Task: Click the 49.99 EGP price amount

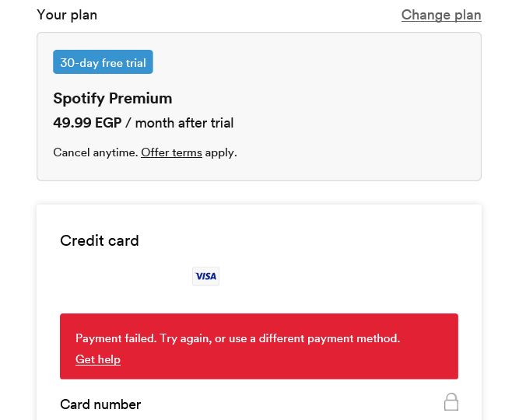Action: pos(72,123)
